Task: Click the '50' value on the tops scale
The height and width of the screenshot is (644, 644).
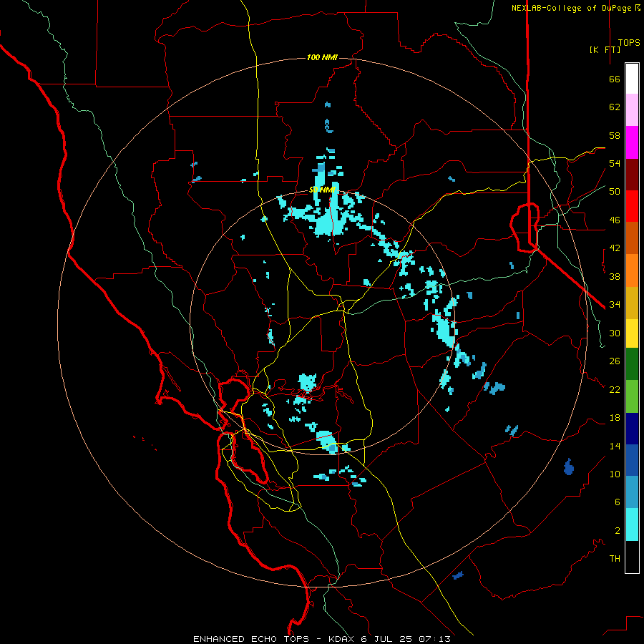Action: pyautogui.click(x=615, y=192)
